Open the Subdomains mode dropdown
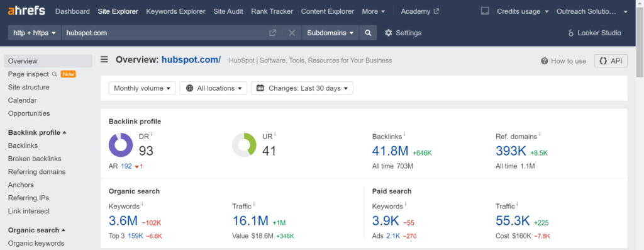Viewport: 644px width, 250px height. (x=330, y=33)
